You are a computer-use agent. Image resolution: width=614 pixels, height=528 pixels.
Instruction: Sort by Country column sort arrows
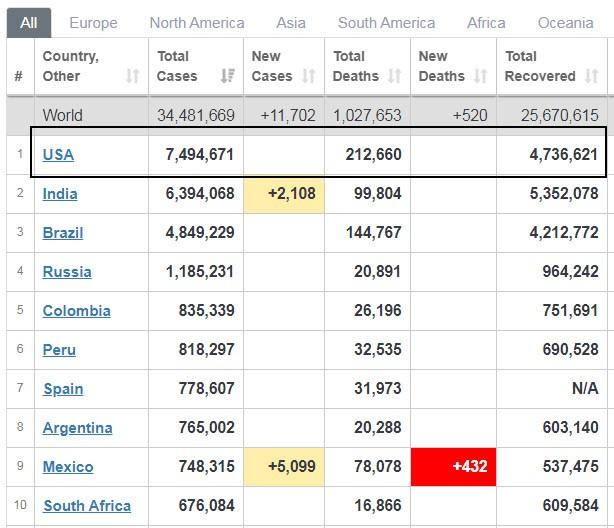(132, 76)
